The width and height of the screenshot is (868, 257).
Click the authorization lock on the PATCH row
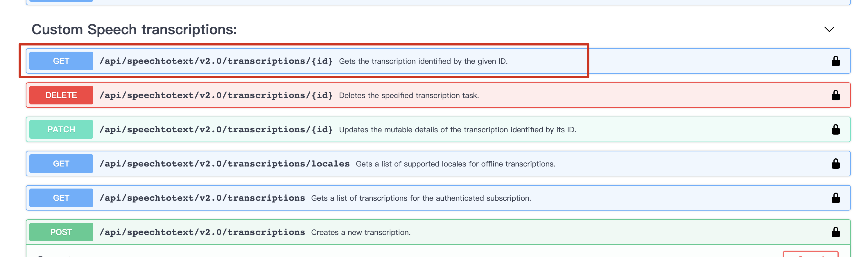[835, 129]
